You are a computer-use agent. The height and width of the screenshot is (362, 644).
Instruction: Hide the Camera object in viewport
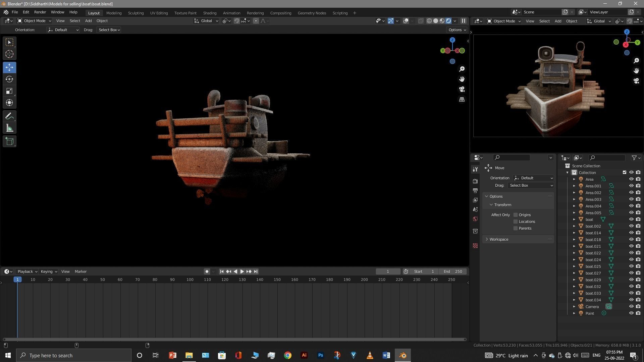pyautogui.click(x=631, y=306)
